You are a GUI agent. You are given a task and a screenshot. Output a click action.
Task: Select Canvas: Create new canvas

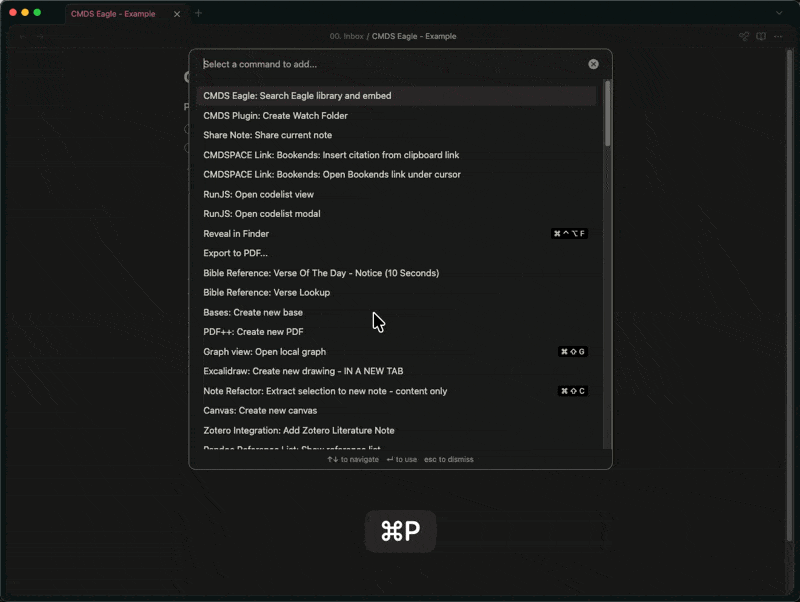click(x=396, y=410)
